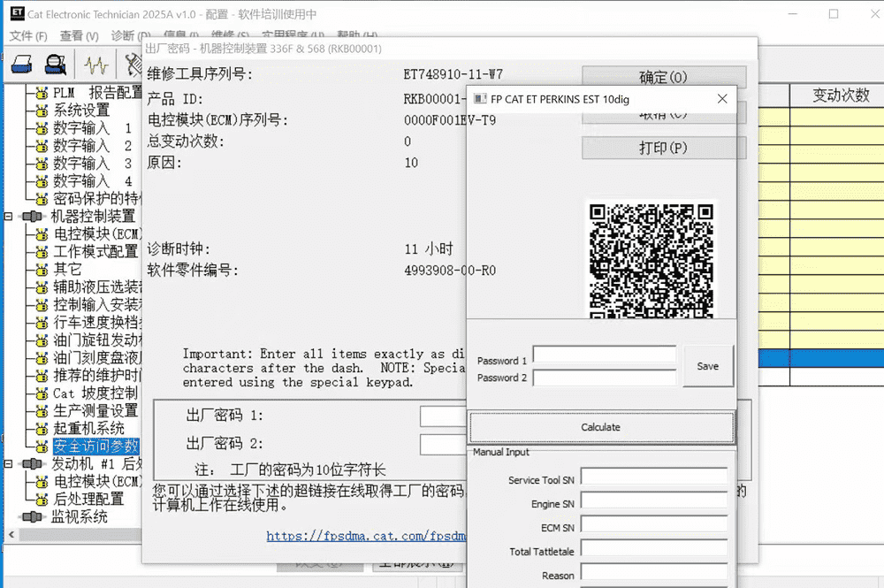Click the 监视系统 connector icon

pos(32,516)
